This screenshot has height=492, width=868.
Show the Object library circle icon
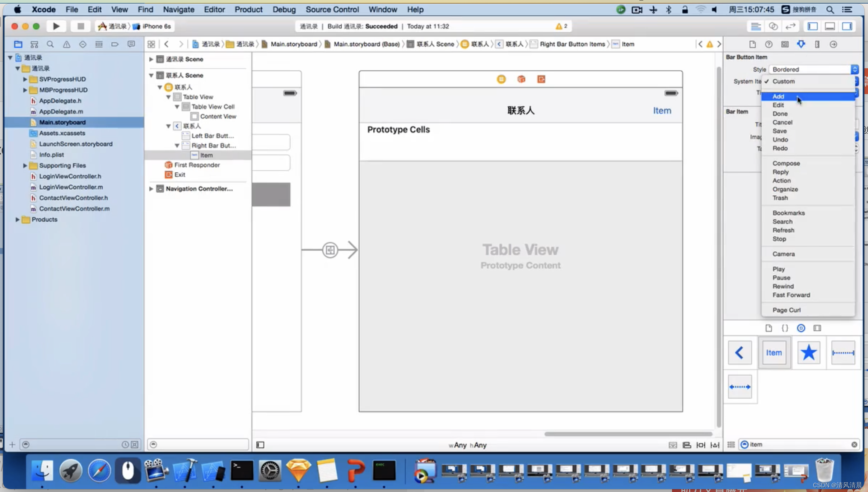(x=801, y=328)
